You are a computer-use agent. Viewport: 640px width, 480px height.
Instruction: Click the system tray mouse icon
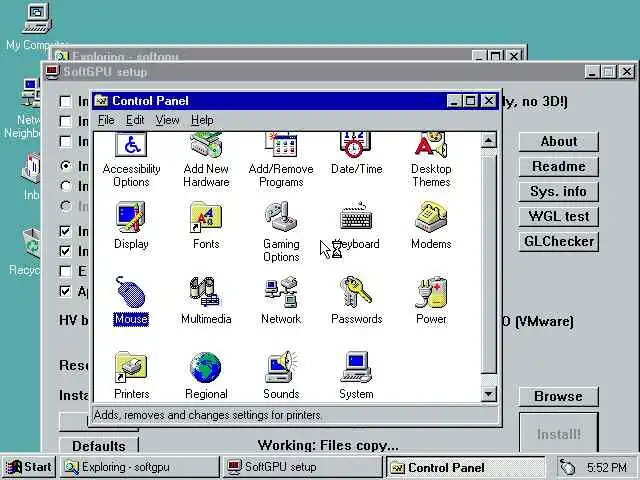pos(568,467)
